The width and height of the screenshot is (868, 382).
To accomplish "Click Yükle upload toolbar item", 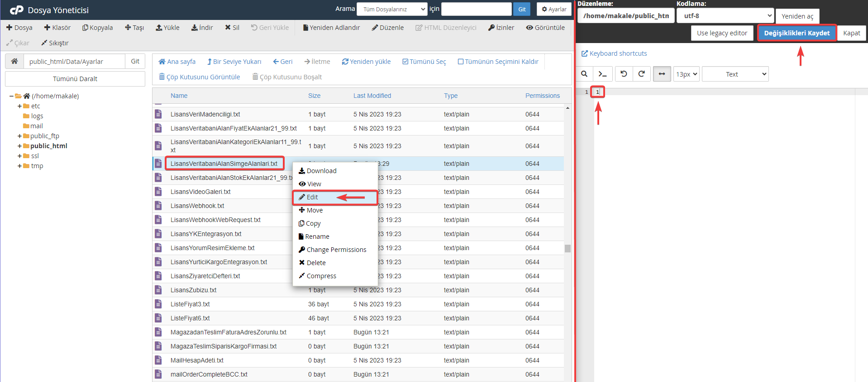I will pyautogui.click(x=167, y=28).
